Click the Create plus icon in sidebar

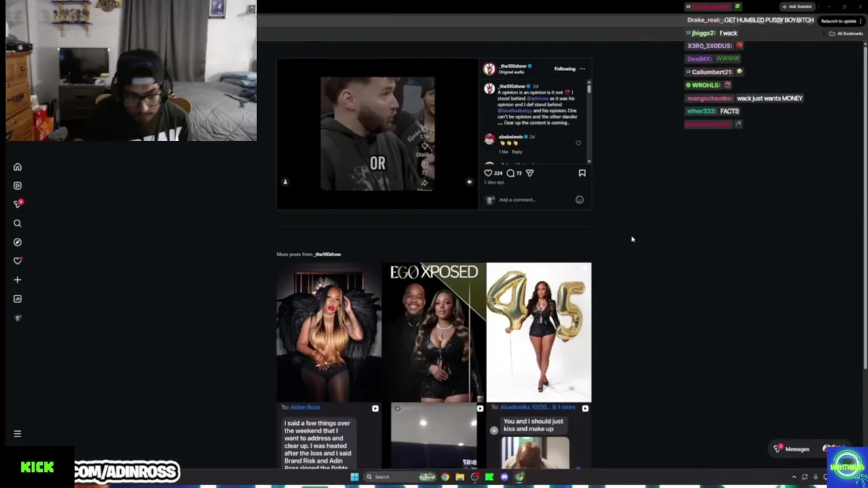coord(18,280)
